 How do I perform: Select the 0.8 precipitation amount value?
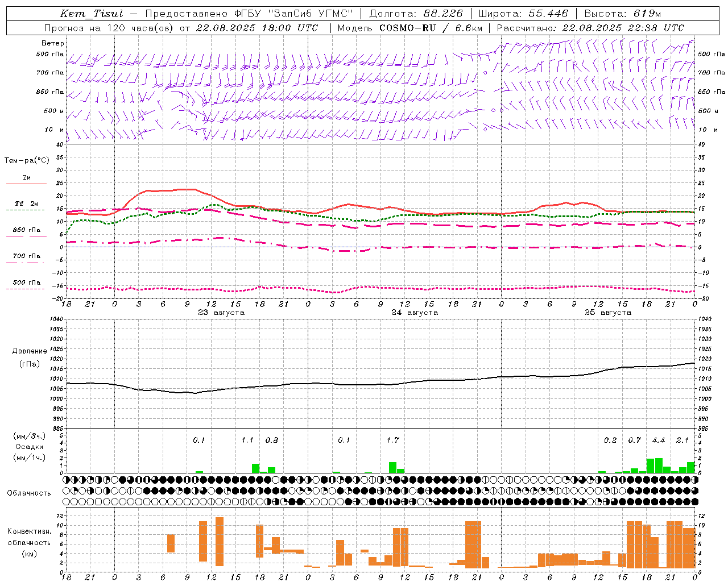272,440
